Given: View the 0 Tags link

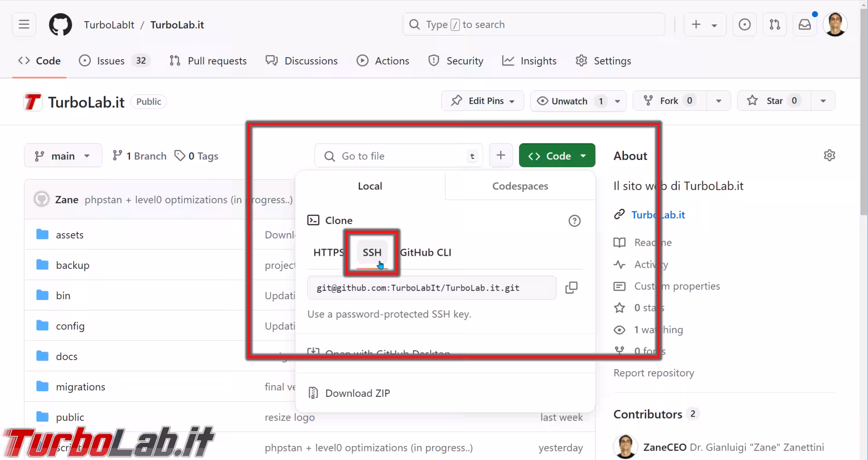Looking at the screenshot, I should pyautogui.click(x=197, y=156).
